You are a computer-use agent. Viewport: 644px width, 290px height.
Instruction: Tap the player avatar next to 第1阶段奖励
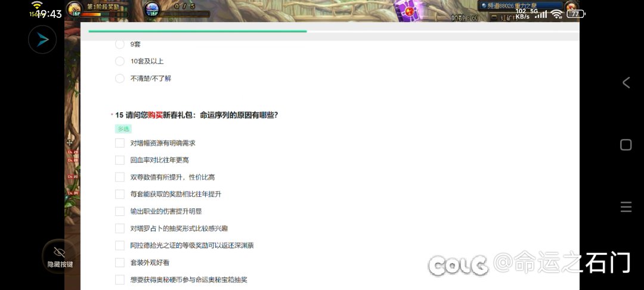(x=75, y=10)
